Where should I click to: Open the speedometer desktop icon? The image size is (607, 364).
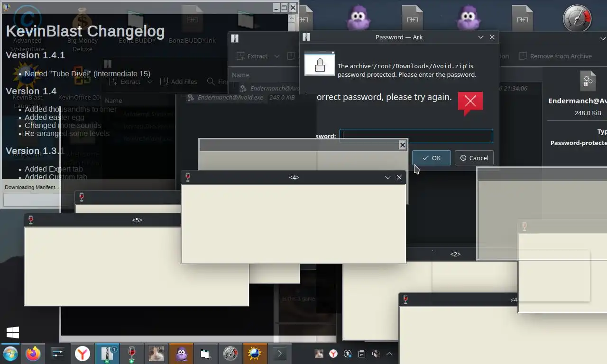[x=577, y=19]
